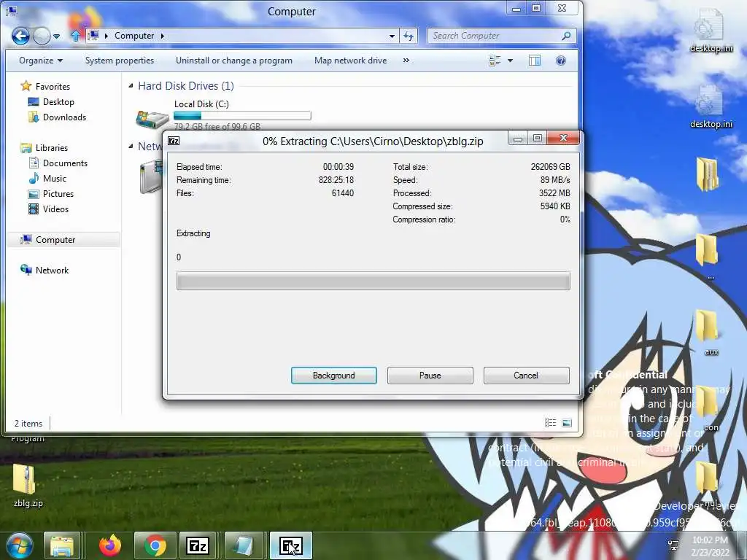The image size is (747, 560).
Task: Click System properties in toolbar
Action: [120, 61]
